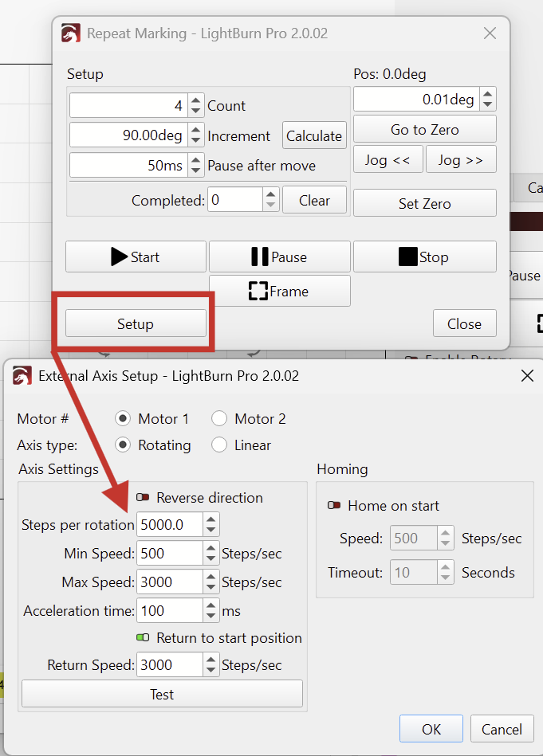Decrease Acceleration time value
The width and height of the screenshot is (543, 756).
pyautogui.click(x=211, y=616)
